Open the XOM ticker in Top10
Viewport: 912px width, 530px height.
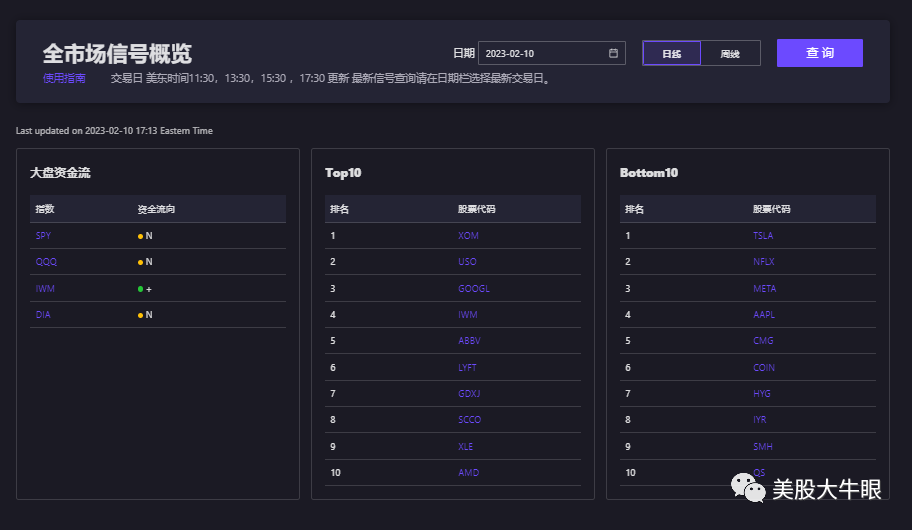point(468,236)
